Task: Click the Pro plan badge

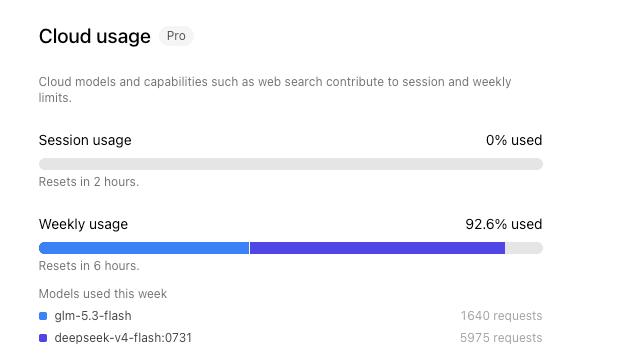Action: pos(176,36)
